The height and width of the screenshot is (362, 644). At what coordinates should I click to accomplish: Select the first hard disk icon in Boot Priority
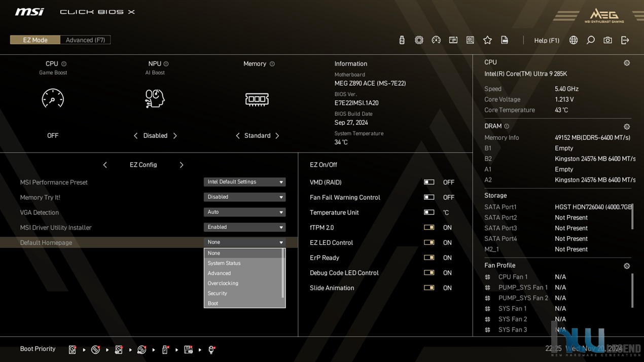point(73,349)
